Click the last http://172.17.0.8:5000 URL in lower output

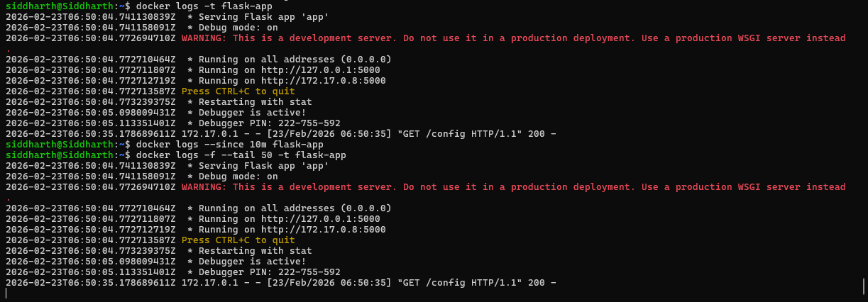(x=323, y=230)
